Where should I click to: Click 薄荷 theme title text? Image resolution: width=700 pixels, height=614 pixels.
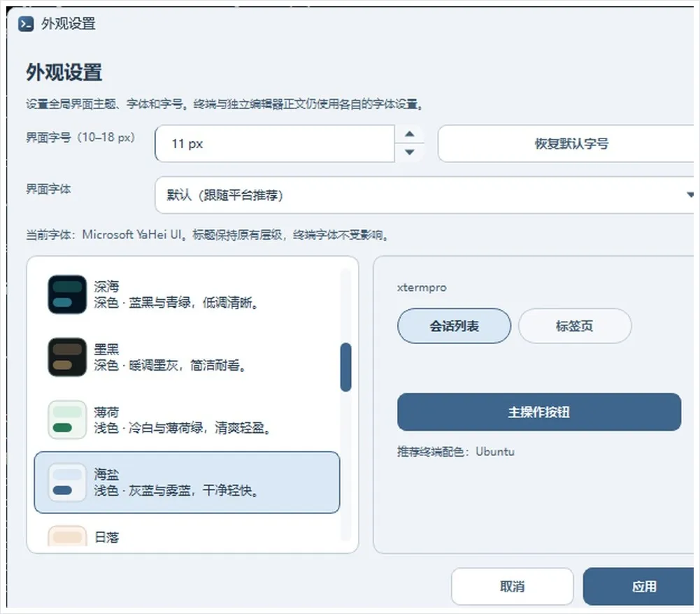pyautogui.click(x=106, y=412)
